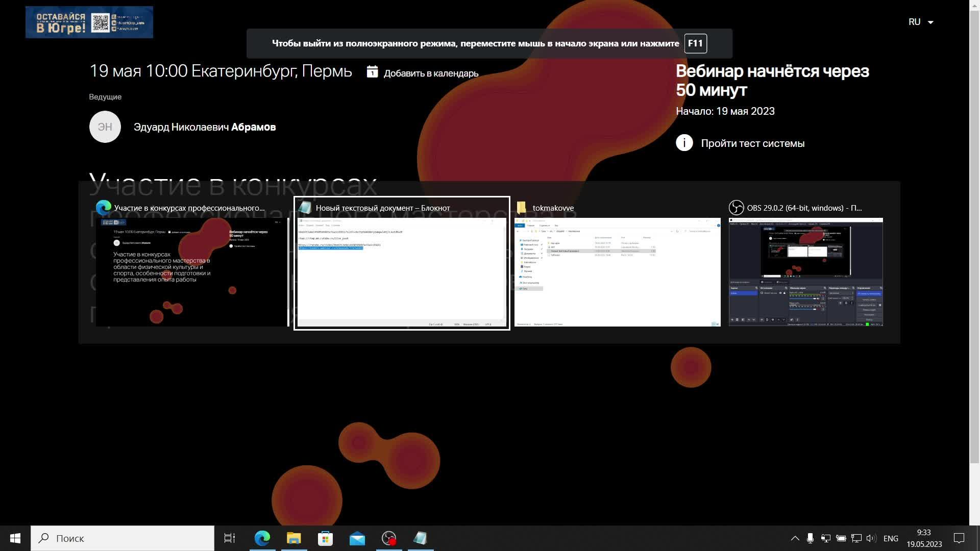This screenshot has height=551, width=980.
Task: Show hidden system tray icons chevron
Action: [x=795, y=538]
